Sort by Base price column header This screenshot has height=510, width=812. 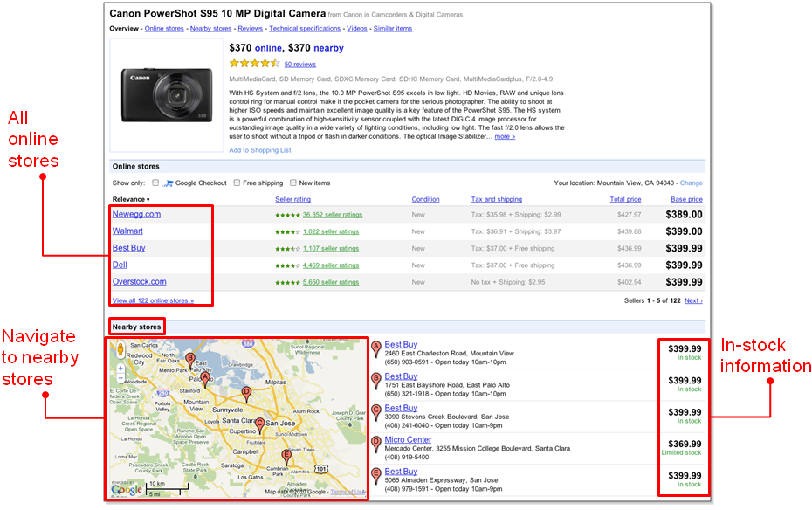click(x=686, y=199)
